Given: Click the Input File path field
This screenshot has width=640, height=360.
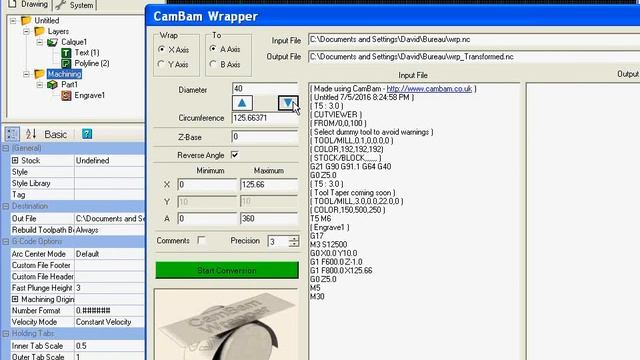Looking at the screenshot, I should [x=474, y=40].
